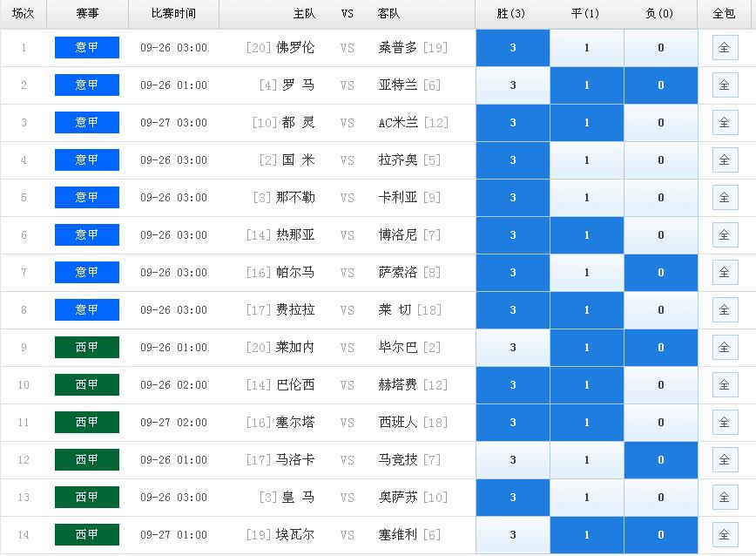Toggle draw (1) for 热那亚 vs 博洛尼
The image size is (756, 556).
(x=587, y=235)
